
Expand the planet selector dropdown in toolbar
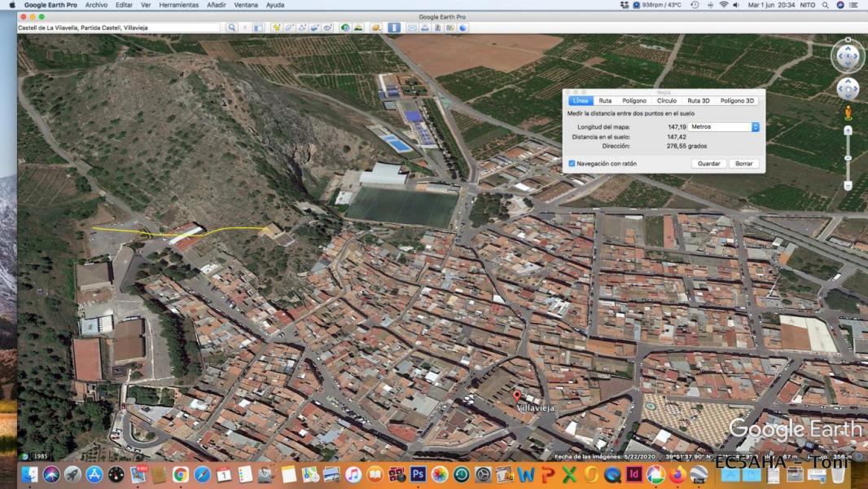pos(376,28)
